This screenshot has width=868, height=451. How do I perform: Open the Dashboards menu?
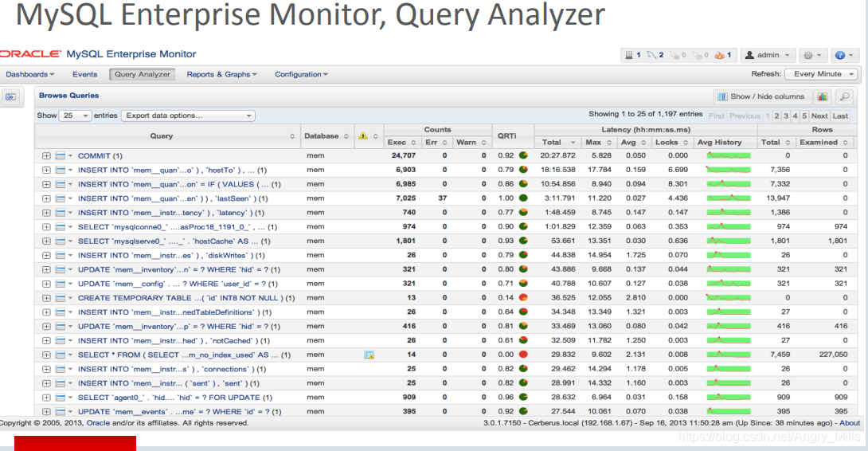click(x=30, y=74)
